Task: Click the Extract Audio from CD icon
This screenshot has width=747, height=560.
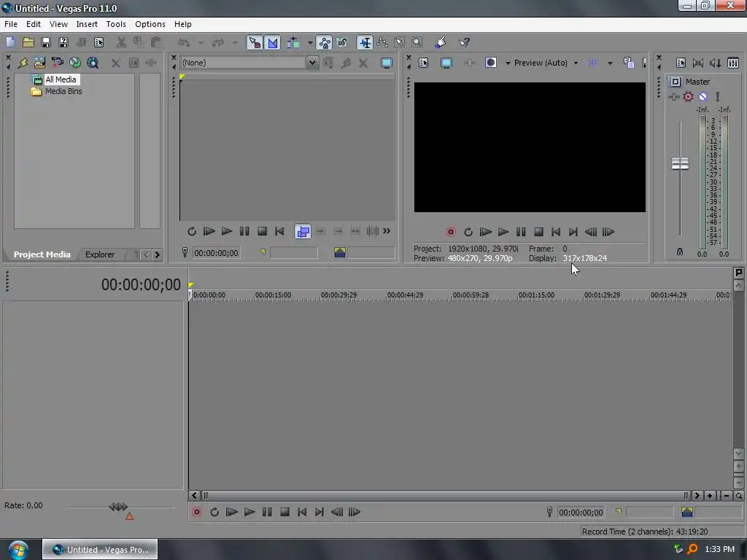Action: point(75,63)
